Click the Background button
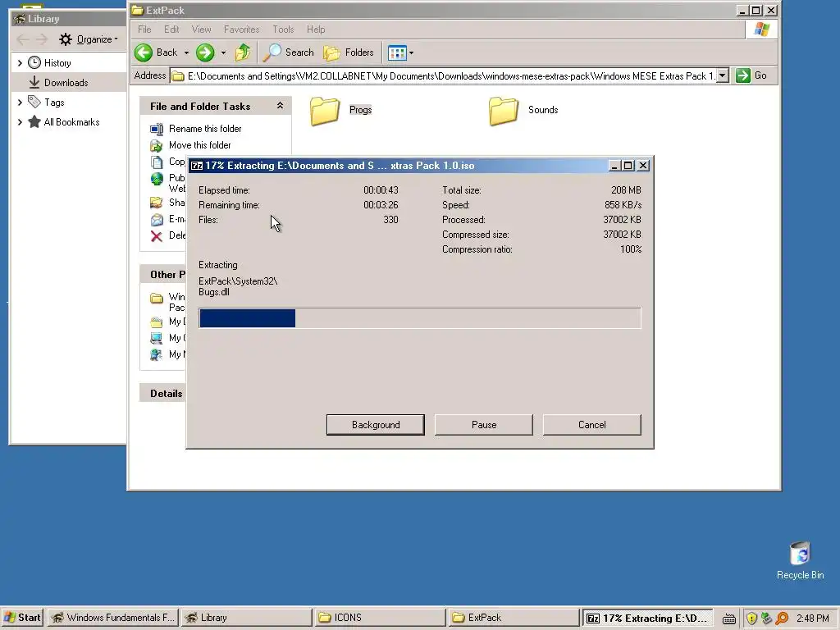Screen dimensions: 840x630 pyautogui.click(x=376, y=425)
